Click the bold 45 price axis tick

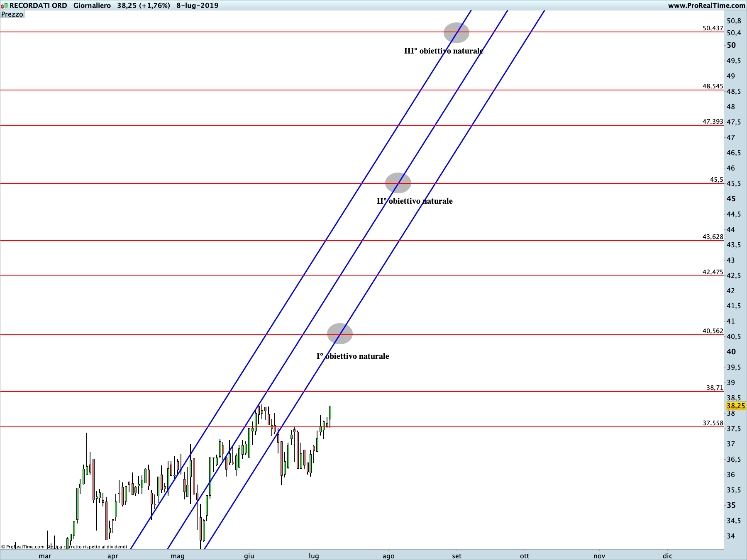pyautogui.click(x=731, y=199)
